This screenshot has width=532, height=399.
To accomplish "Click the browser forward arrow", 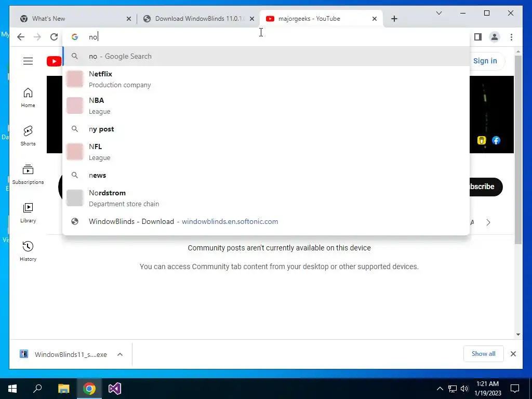I will coord(37,37).
